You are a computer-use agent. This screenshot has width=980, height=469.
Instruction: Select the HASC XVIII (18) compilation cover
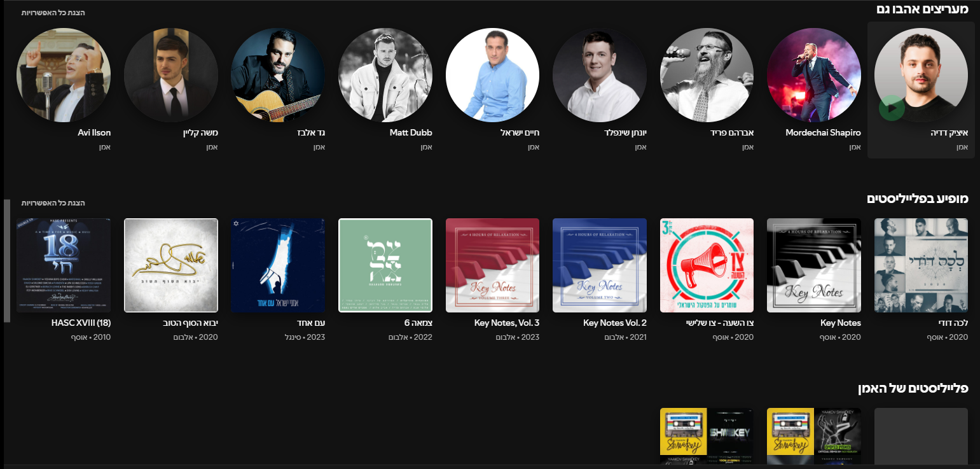tap(64, 265)
